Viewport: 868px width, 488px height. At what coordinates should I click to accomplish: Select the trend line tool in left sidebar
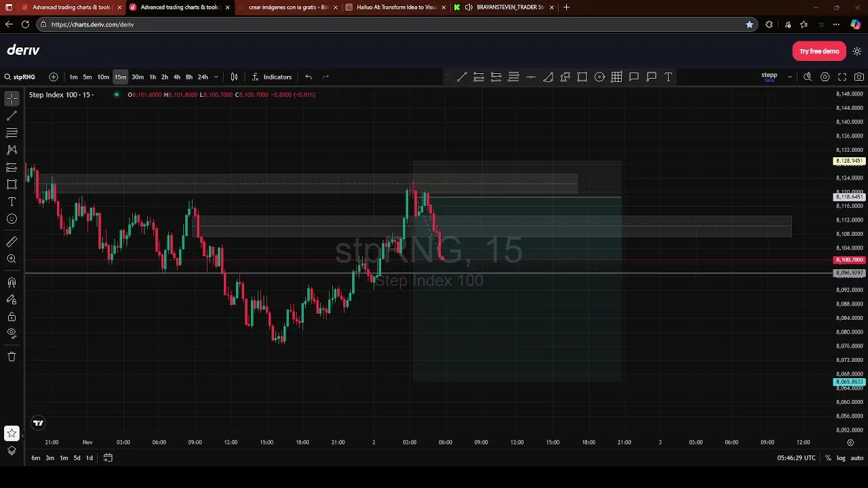click(x=12, y=116)
